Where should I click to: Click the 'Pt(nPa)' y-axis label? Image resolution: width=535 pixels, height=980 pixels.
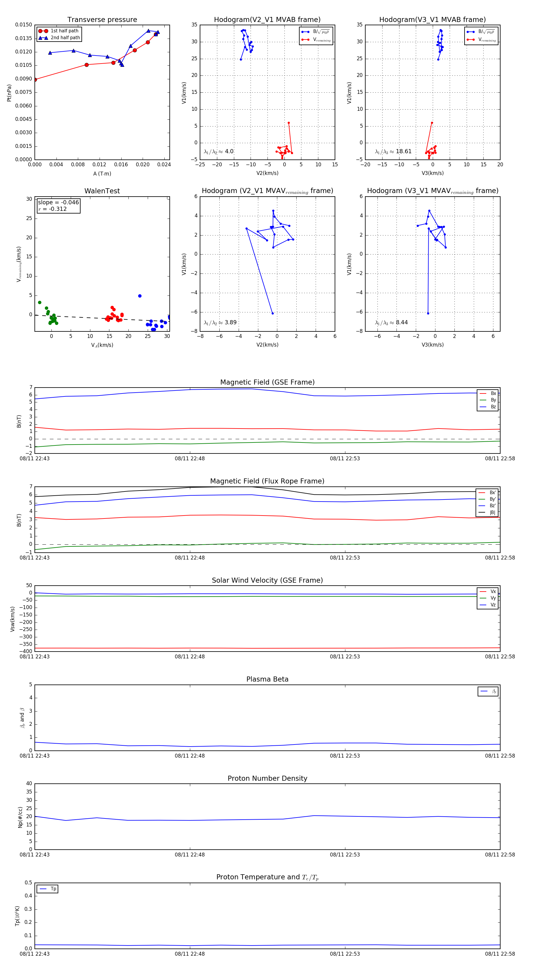coord(9,92)
